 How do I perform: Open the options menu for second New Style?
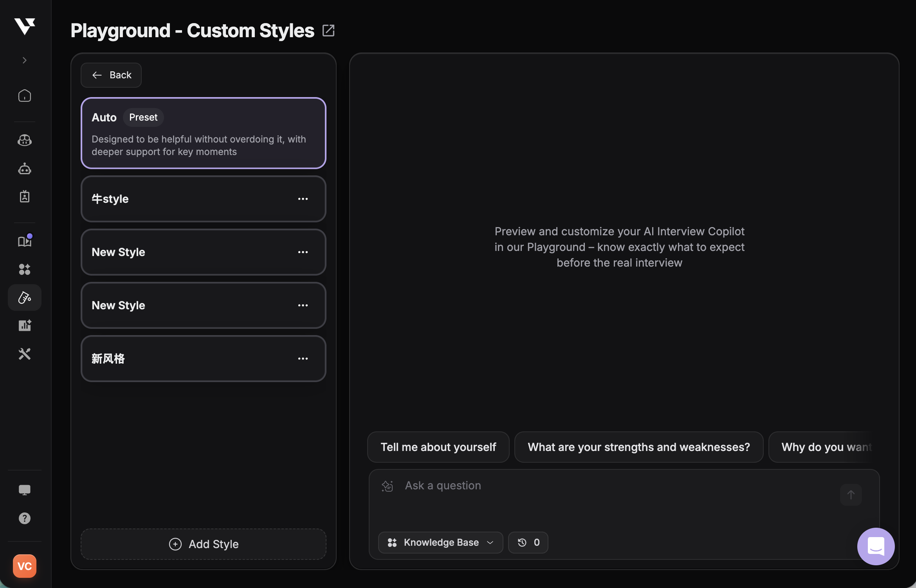[303, 305]
